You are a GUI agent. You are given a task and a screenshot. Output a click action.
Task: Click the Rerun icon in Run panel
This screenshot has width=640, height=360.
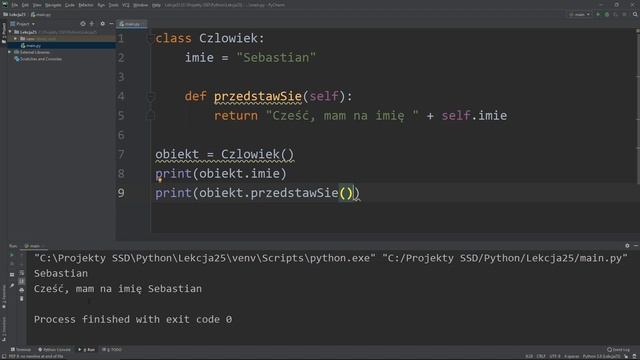12,255
